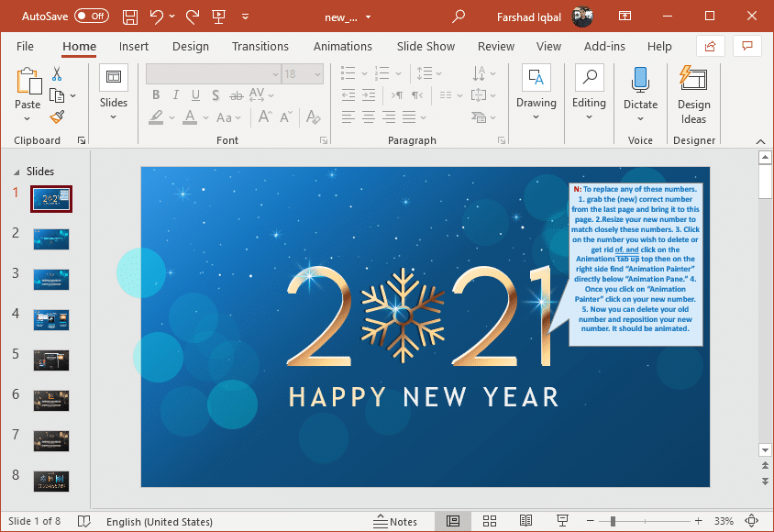Open the Dictate voice tool
This screenshot has height=532, width=774.
(640, 87)
